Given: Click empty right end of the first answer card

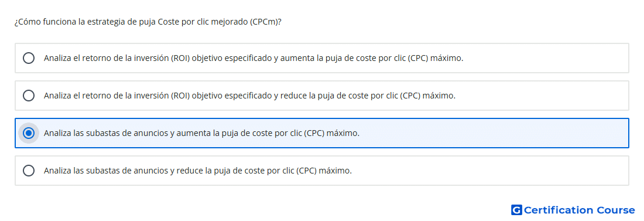Looking at the screenshot, I should point(546,58).
